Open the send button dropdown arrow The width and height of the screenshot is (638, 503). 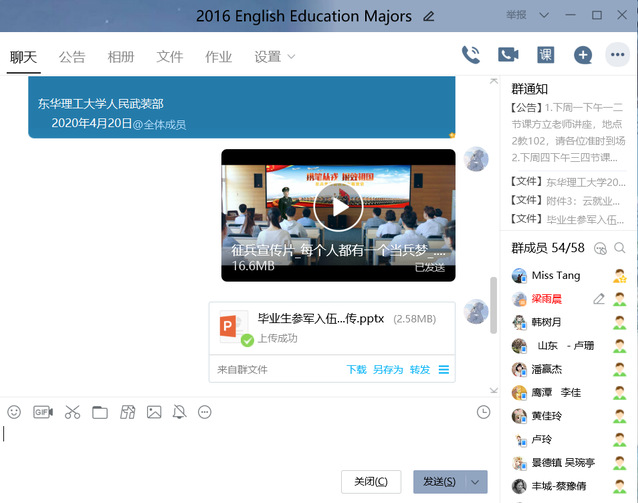pyautogui.click(x=476, y=482)
